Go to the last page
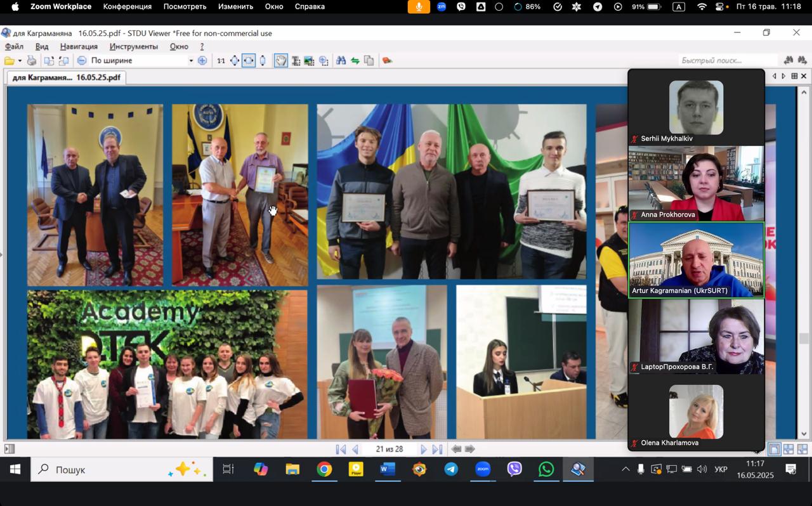The width and height of the screenshot is (812, 506). click(x=437, y=449)
